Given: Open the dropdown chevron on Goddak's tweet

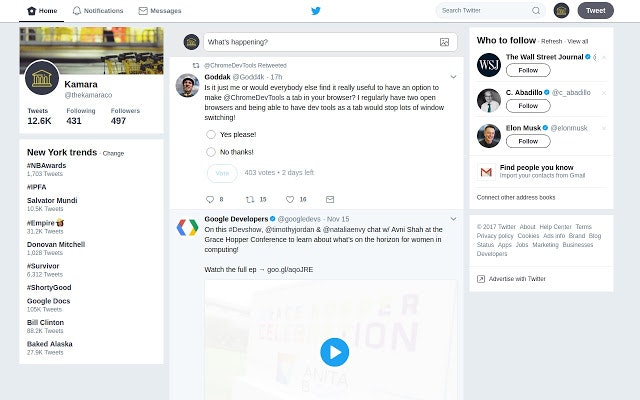Looking at the screenshot, I should pos(453,77).
